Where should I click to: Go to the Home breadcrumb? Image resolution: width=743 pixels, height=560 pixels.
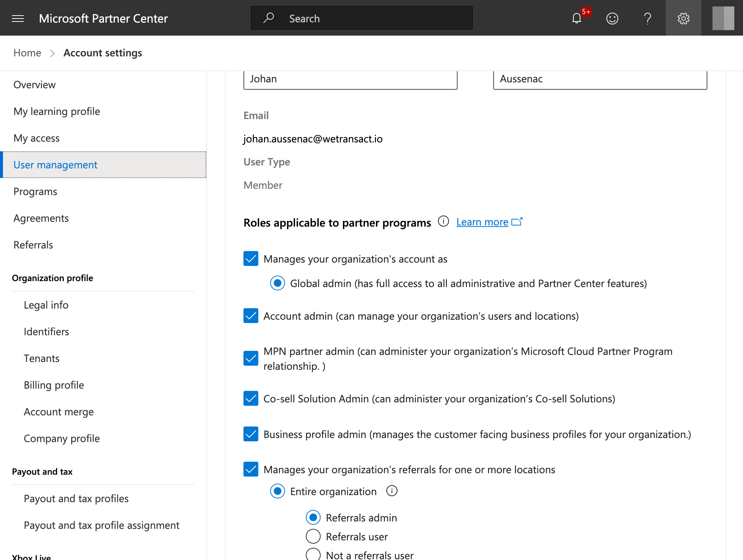click(x=27, y=53)
